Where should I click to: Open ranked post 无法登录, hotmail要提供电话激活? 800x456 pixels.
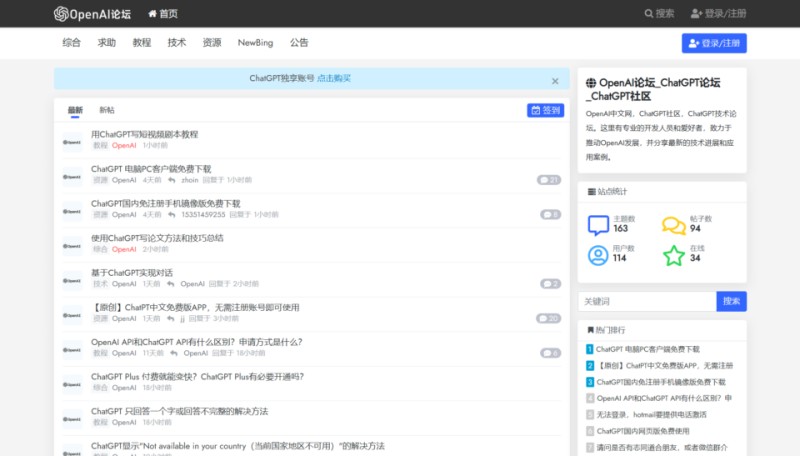tap(652, 415)
